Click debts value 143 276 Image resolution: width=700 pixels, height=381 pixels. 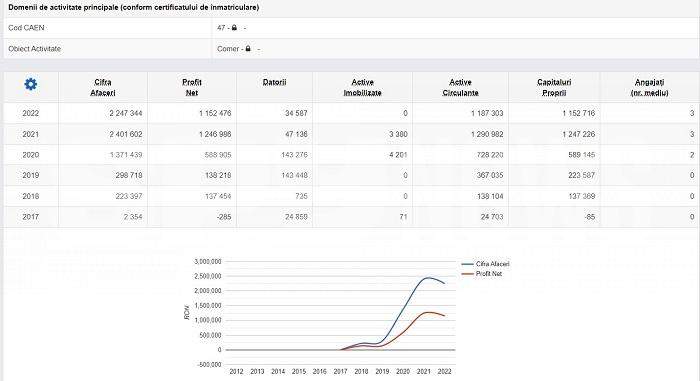point(295,155)
